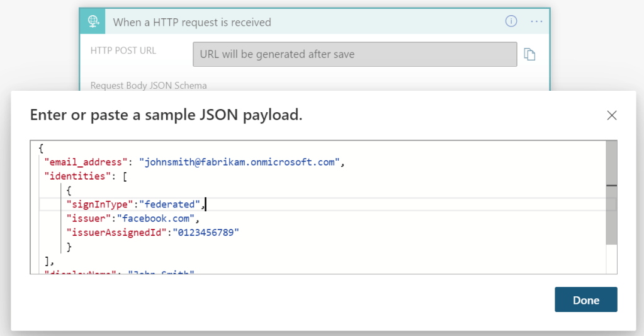The image size is (644, 336).
Task: Open the trigger info icon
Action: coord(511,21)
